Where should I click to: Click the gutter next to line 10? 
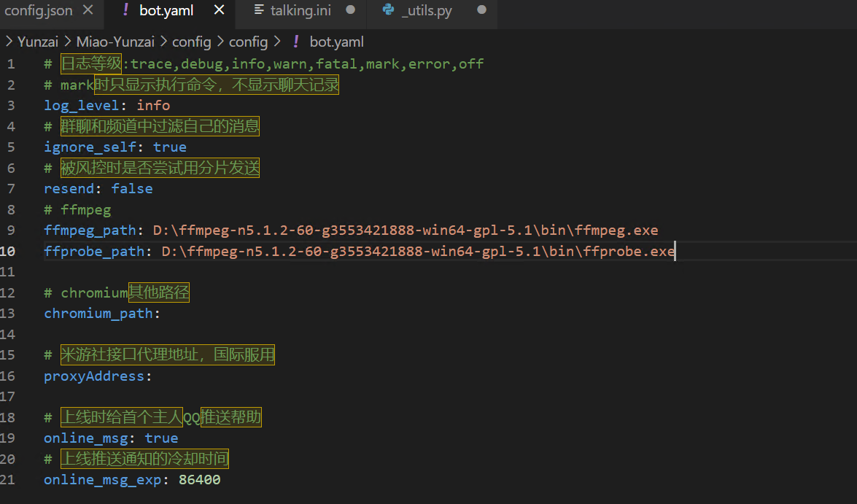(x=29, y=251)
